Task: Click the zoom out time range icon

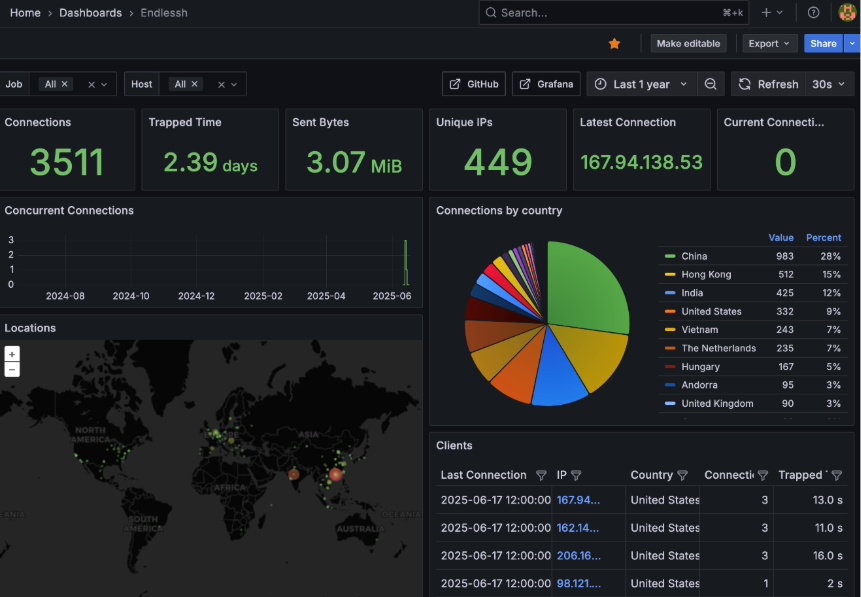Action: pos(710,85)
